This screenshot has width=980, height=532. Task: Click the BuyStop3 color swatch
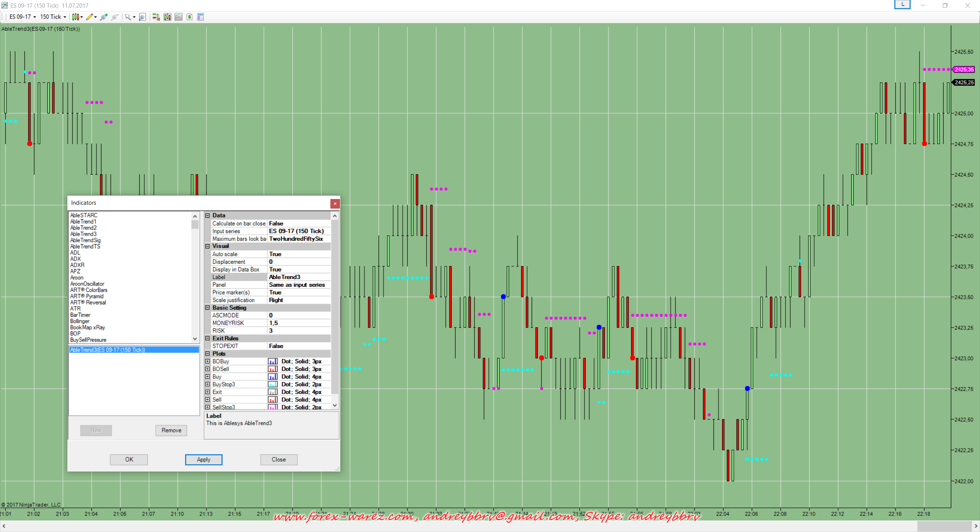(273, 384)
